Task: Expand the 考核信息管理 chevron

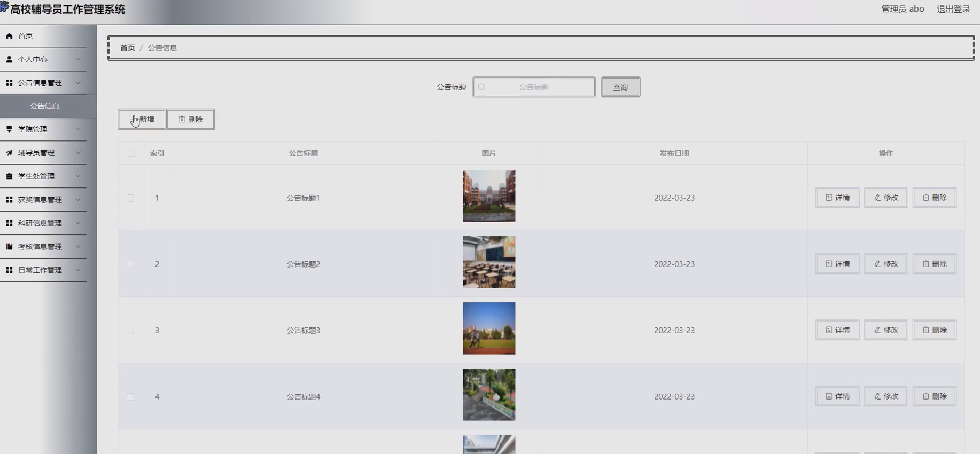Action: pyautogui.click(x=78, y=247)
